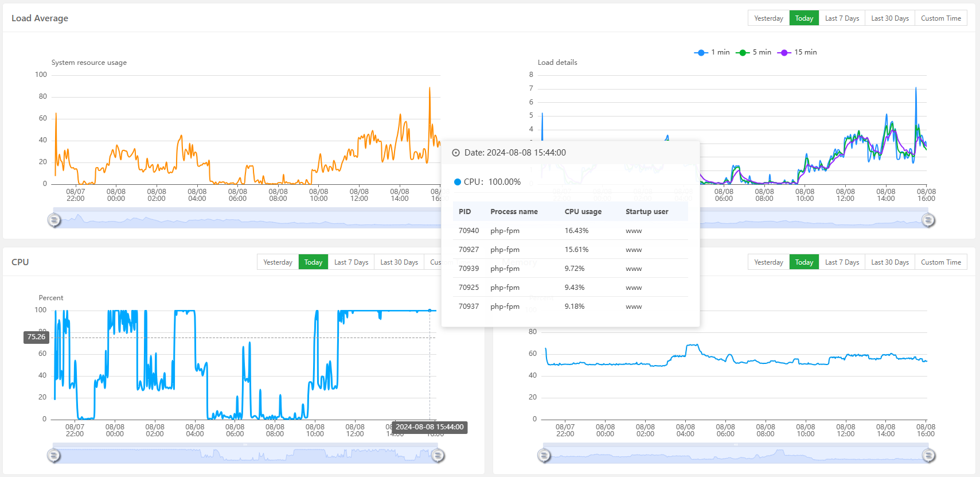Toggle the 15 min legend entry
Screen dimensions: 980x477
pos(797,52)
